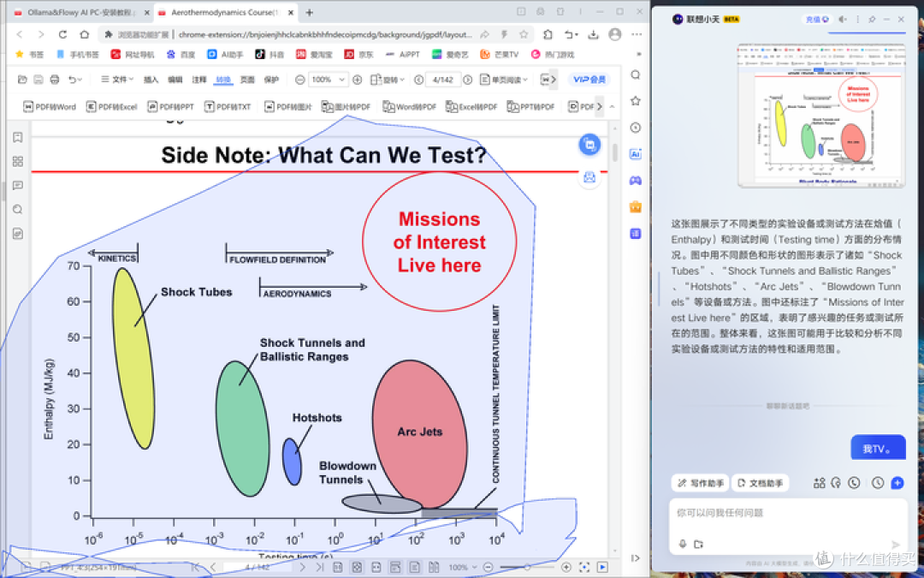Open the 单页阅读 view mode dropdown
Image resolution: width=924 pixels, height=578 pixels.
point(505,79)
